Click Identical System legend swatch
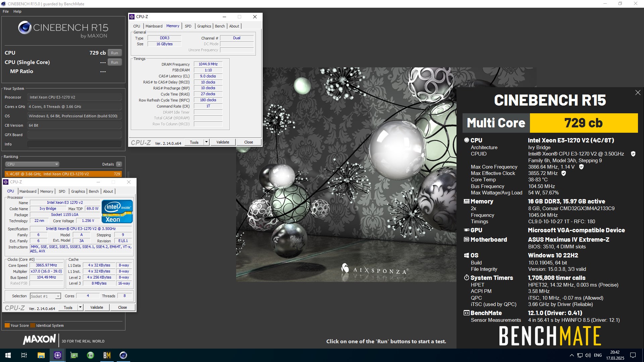 [x=33, y=325]
